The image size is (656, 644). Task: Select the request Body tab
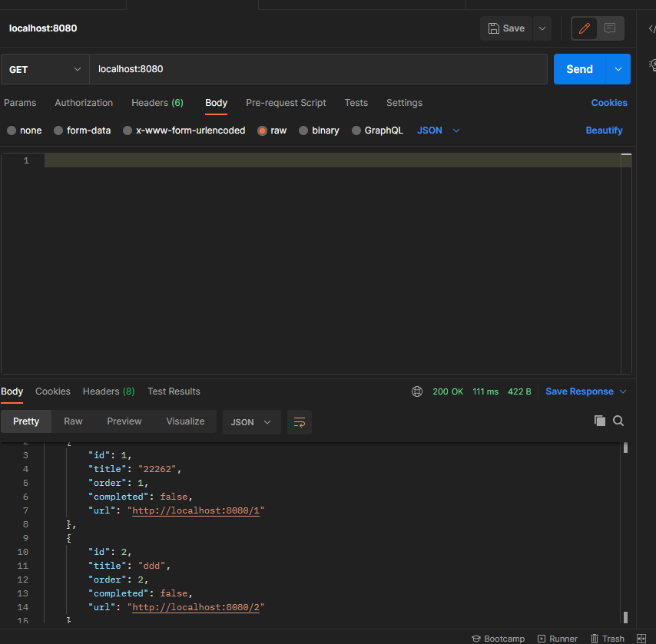pos(217,103)
